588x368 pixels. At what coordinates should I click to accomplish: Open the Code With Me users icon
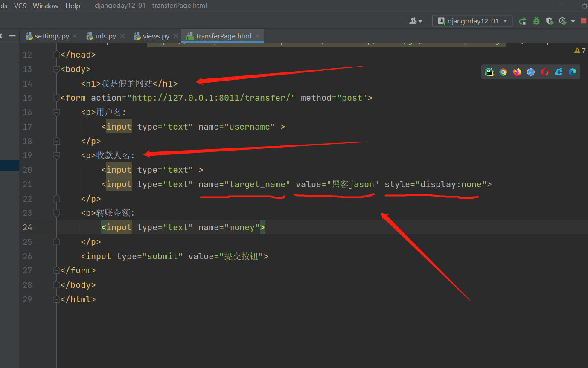tap(416, 21)
